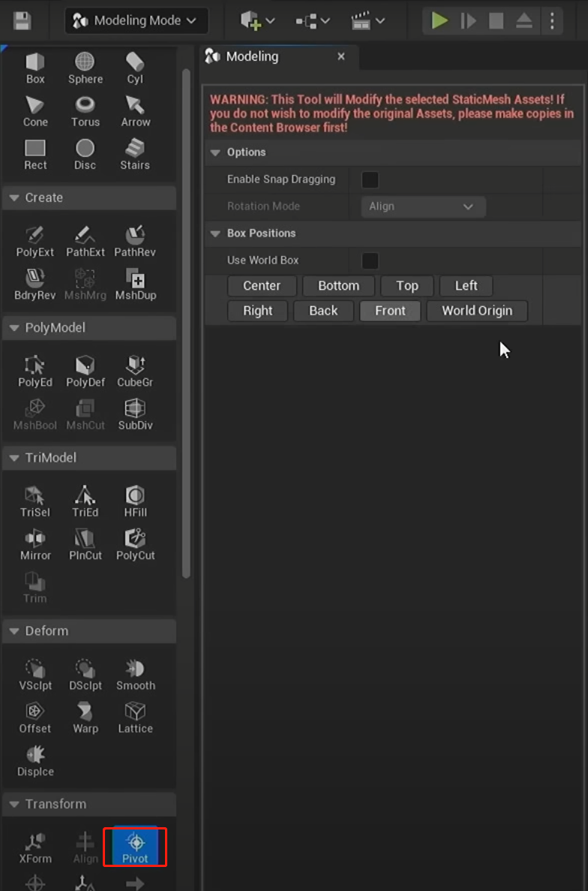
Task: Open play options three-dot menu
Action: (x=552, y=21)
